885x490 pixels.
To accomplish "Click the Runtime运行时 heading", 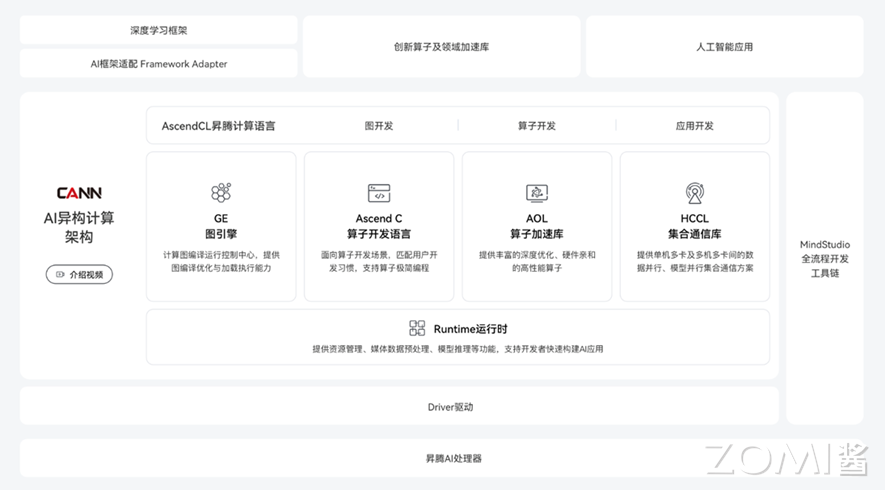I will [470, 329].
